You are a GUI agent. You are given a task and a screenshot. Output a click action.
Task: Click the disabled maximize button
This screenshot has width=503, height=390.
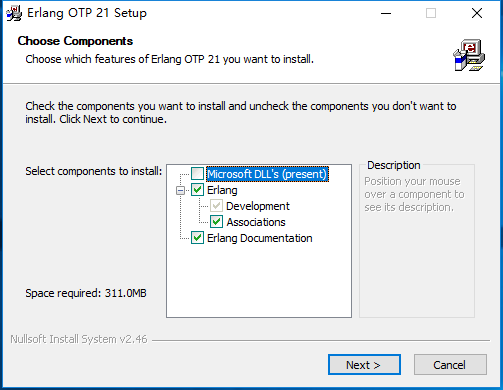click(x=431, y=13)
